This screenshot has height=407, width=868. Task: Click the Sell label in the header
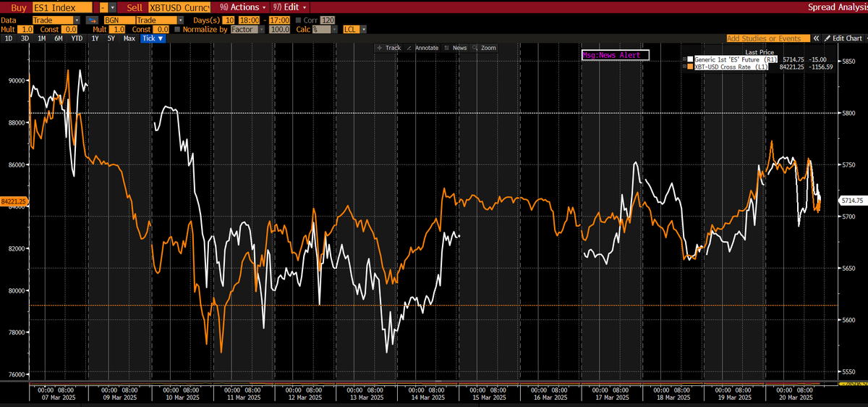(135, 7)
